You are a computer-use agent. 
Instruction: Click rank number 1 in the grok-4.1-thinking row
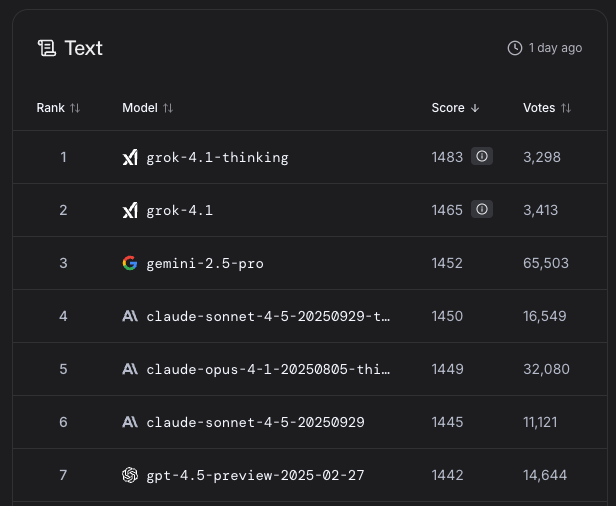coord(63,157)
